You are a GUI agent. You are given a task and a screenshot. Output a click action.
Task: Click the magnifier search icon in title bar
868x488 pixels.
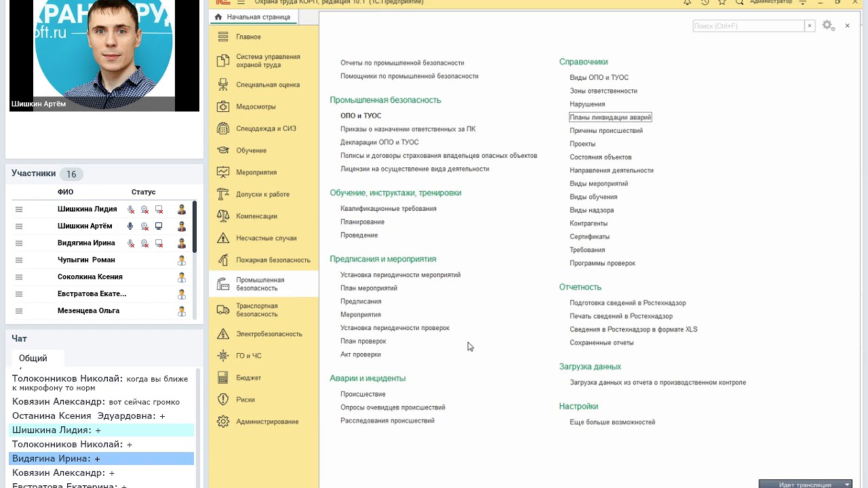740,2
